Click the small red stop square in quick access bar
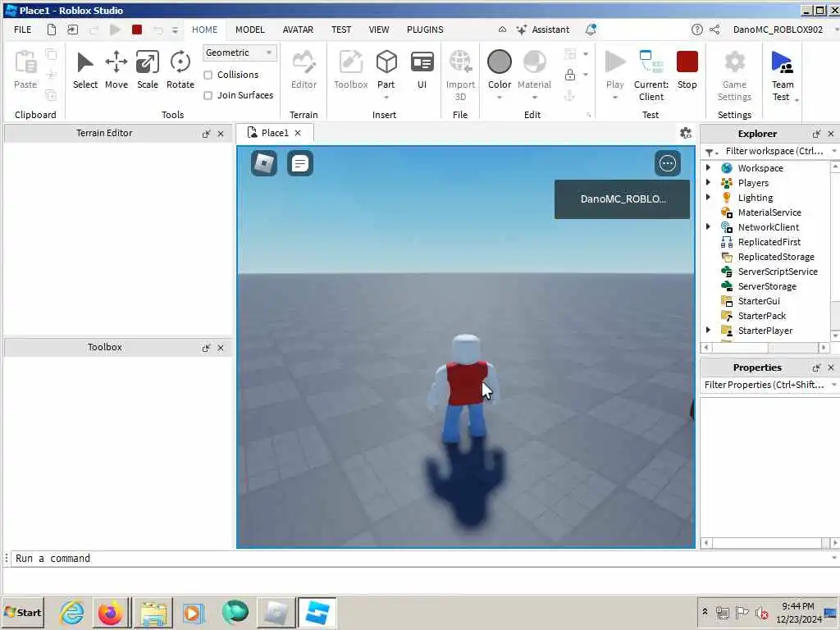This screenshot has width=840, height=630. (137, 30)
